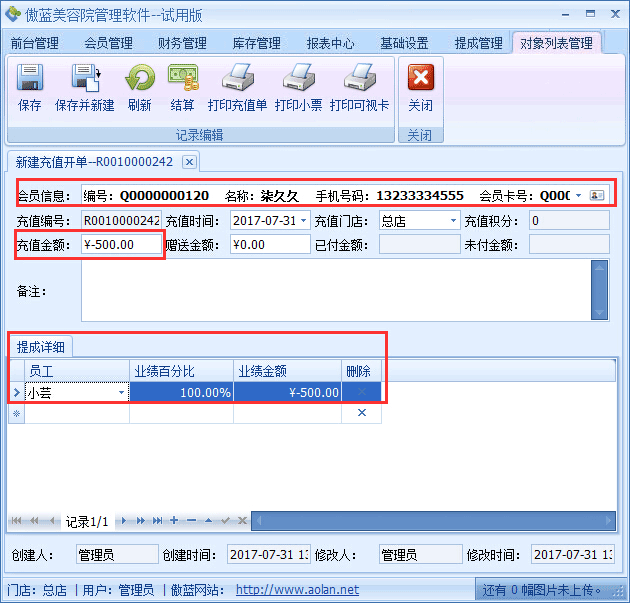
Task: Open the 前台管理 menu
Action: tap(35, 43)
